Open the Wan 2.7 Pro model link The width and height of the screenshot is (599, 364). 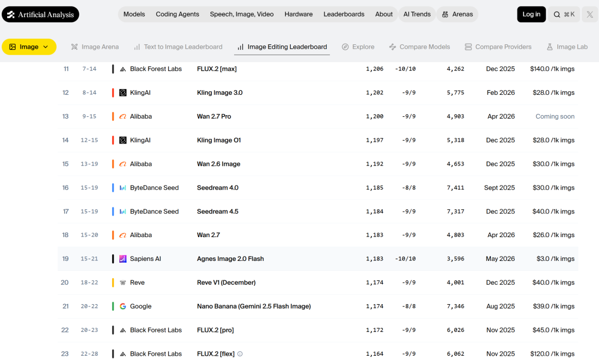214,116
